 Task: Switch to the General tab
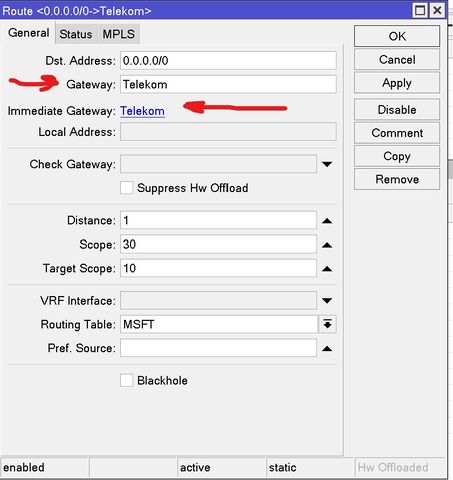pyautogui.click(x=29, y=33)
